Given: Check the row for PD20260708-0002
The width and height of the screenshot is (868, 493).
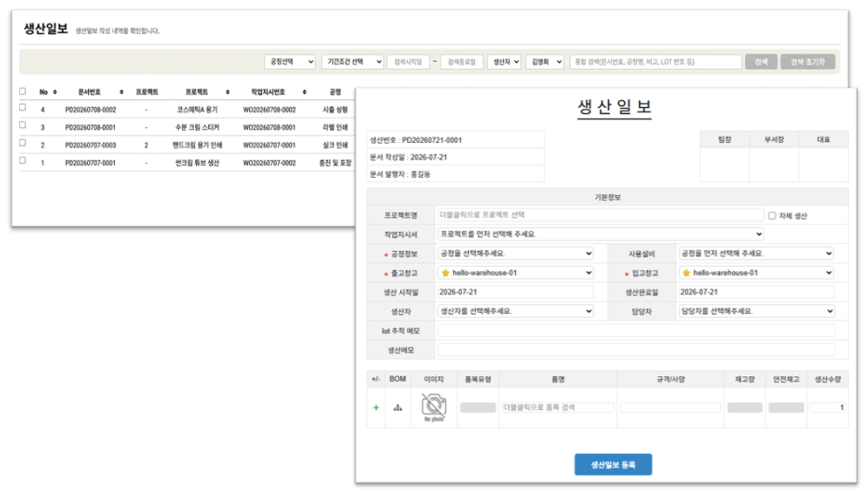Looking at the screenshot, I should tap(23, 107).
